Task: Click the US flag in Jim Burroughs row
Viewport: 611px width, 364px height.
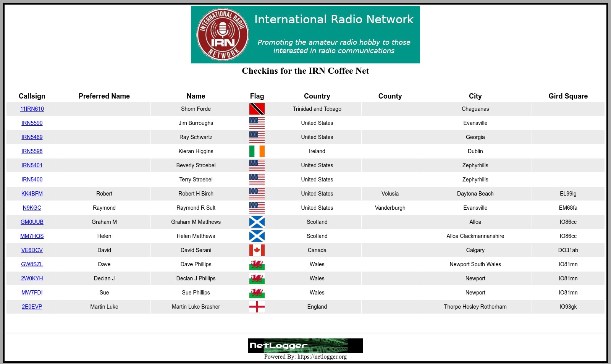Action: [x=257, y=123]
